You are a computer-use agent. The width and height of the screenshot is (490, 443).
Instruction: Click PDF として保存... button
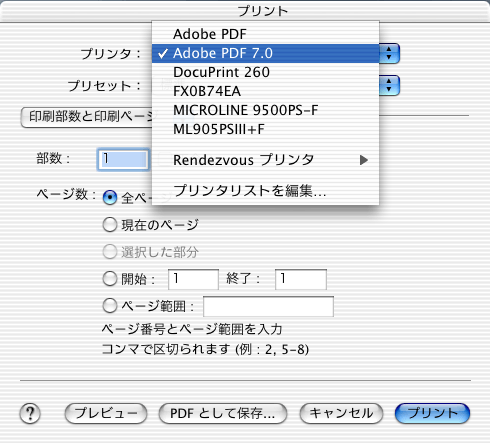(223, 413)
